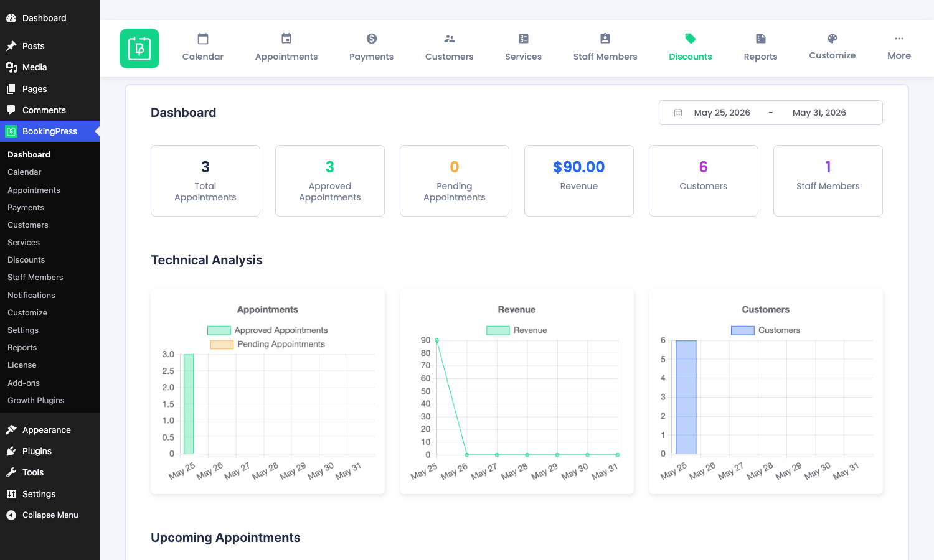Click the Collapse Menu arrow icon

point(11,515)
